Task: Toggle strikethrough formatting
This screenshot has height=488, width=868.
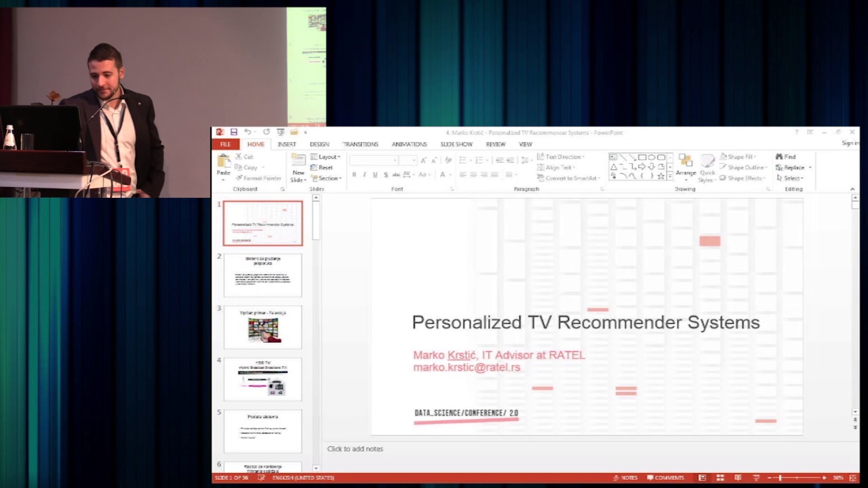Action: tap(397, 175)
